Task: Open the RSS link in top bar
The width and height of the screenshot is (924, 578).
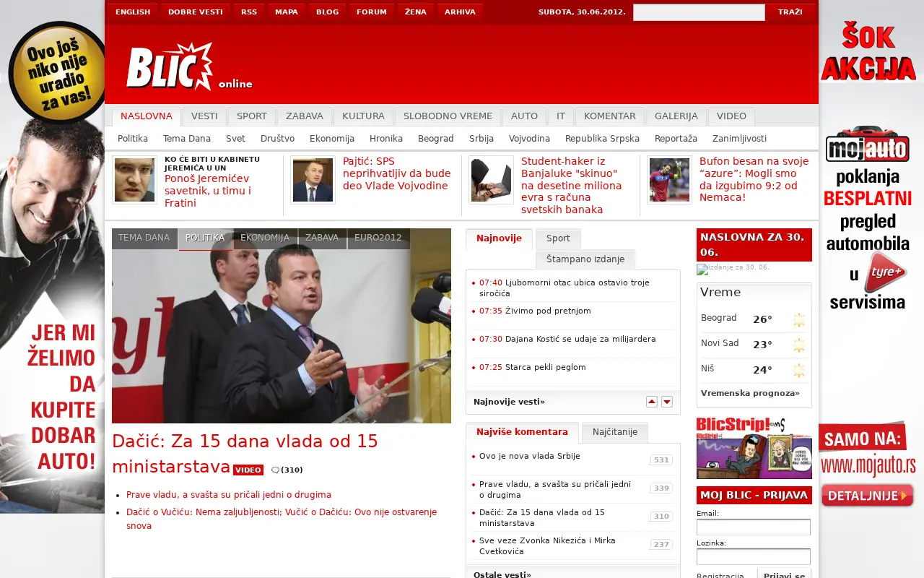Action: pyautogui.click(x=249, y=12)
